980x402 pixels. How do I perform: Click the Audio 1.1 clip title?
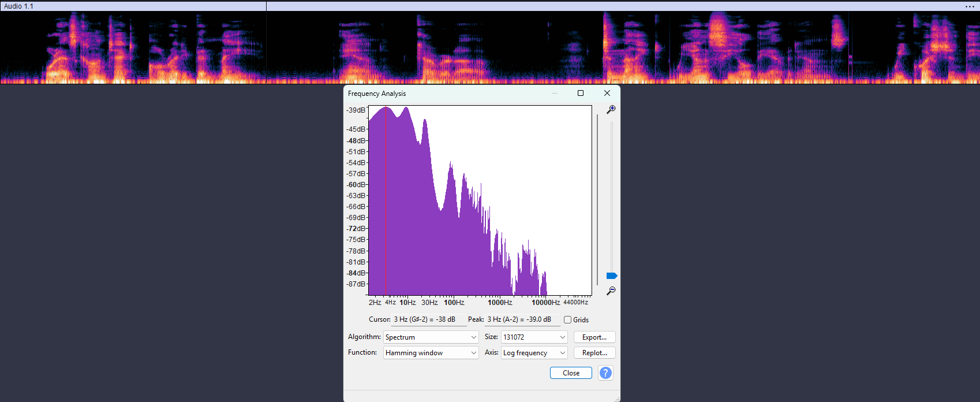click(18, 6)
